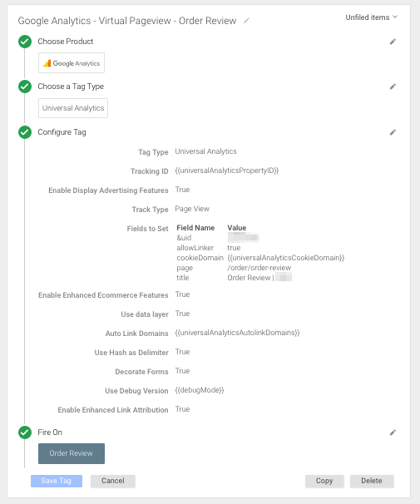Click the Enable Enhanced Link Attribution label
Image resolution: width=420 pixels, height=504 pixels.
(113, 410)
